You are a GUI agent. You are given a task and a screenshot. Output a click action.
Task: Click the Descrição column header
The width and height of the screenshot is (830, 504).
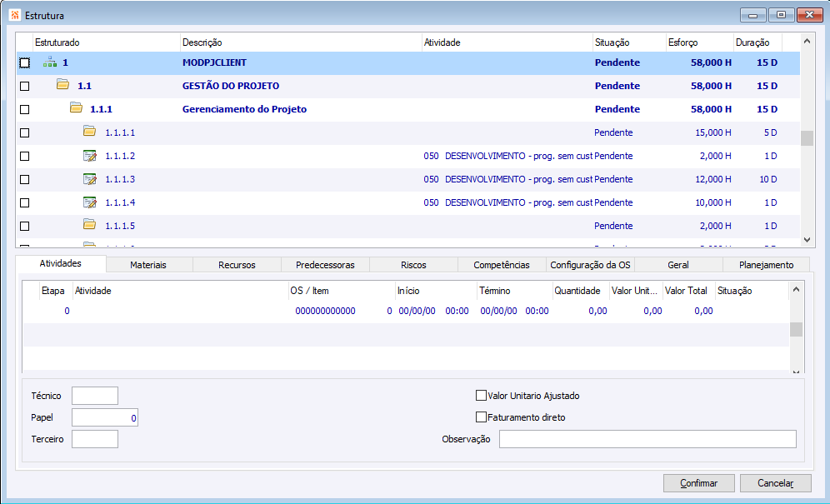pos(301,42)
